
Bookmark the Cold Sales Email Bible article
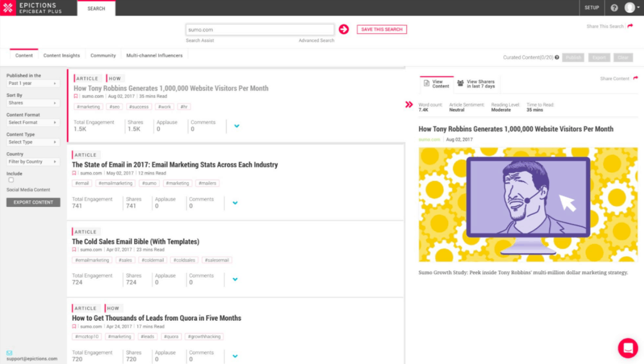tap(74, 249)
